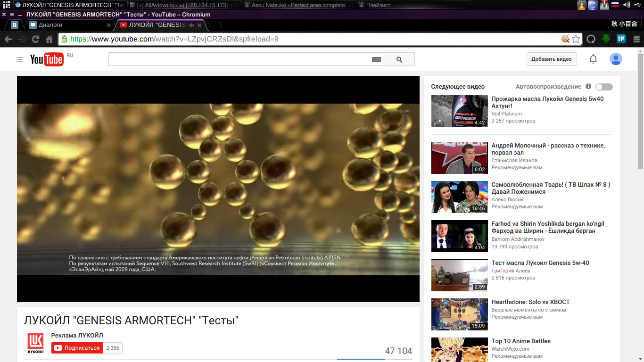This screenshot has width=644, height=362.
Task: Mute tab via speaker icon on YouTube tab
Action: tap(191, 25)
